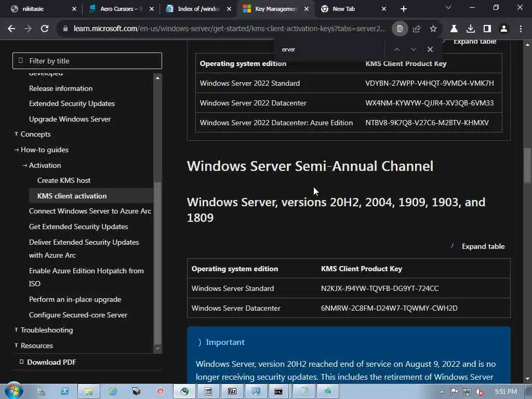Open the File Explorer taskbar icon

(x=88, y=392)
